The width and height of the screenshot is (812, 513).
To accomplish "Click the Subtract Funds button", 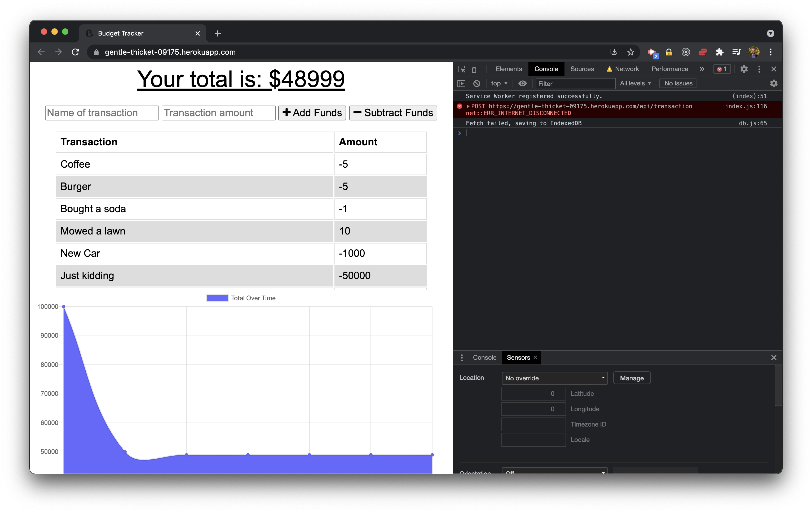I will coord(393,112).
